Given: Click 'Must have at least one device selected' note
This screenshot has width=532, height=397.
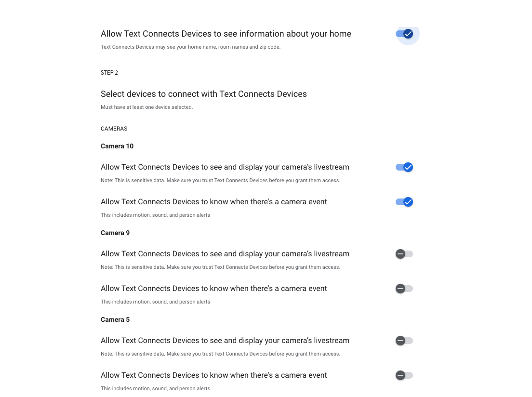Looking at the screenshot, I should coord(146,107).
